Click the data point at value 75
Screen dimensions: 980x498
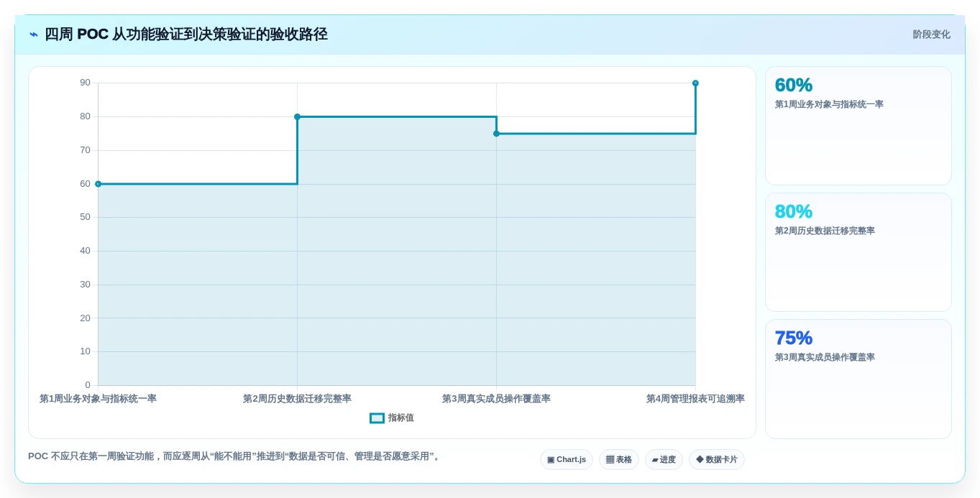[496, 134]
